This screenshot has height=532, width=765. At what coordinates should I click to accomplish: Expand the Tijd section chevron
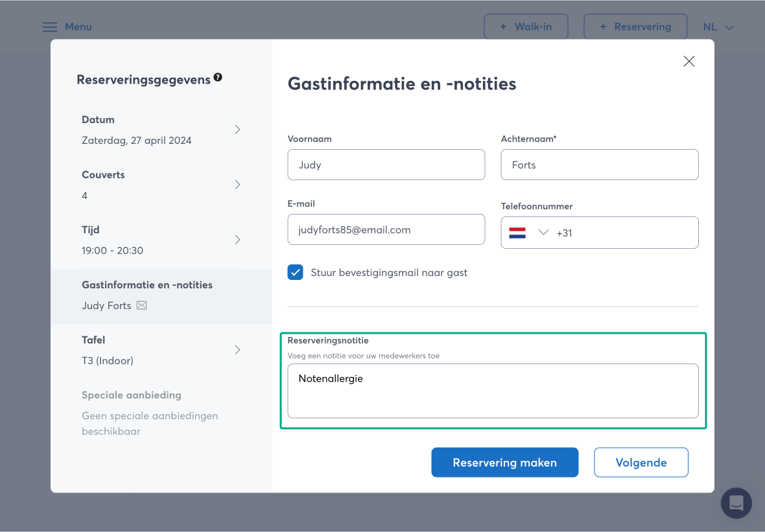click(237, 240)
